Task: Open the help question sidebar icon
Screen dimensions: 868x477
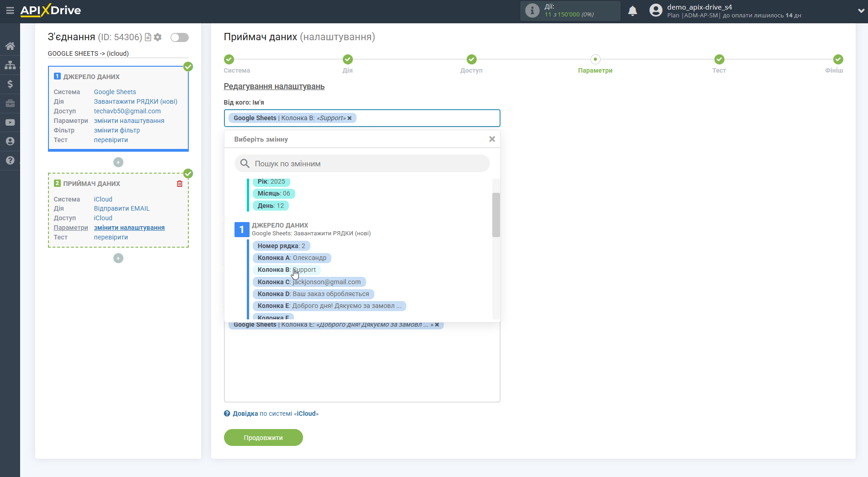Action: [10, 160]
